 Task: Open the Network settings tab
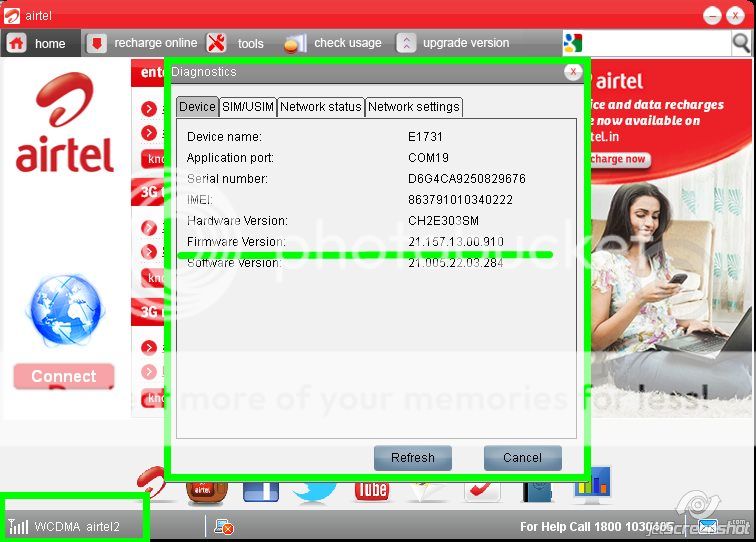click(414, 107)
